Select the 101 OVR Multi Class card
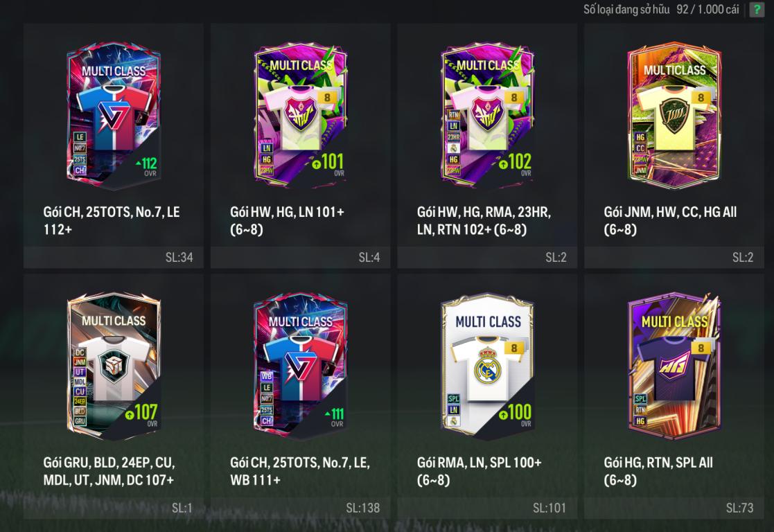This screenshot has width=774, height=532. point(300,116)
